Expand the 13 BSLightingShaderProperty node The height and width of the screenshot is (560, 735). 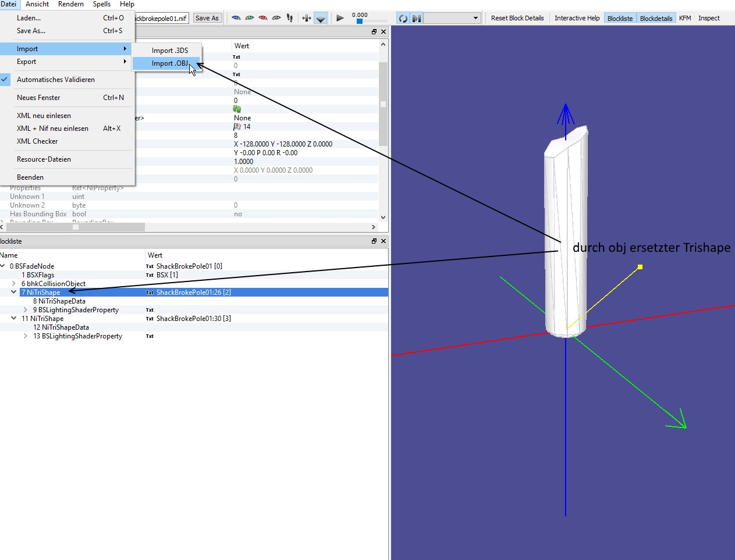[x=26, y=336]
